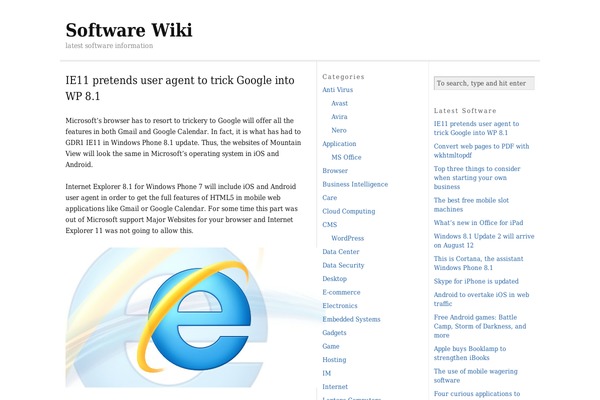Screen dimensions: 600x400
Task: Open the Internet category
Action: (335, 387)
